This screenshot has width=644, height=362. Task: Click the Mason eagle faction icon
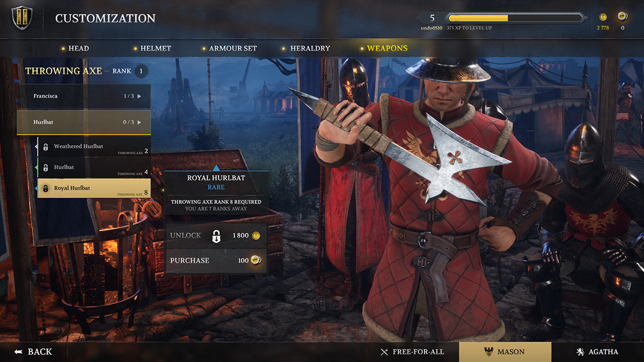[x=488, y=352]
